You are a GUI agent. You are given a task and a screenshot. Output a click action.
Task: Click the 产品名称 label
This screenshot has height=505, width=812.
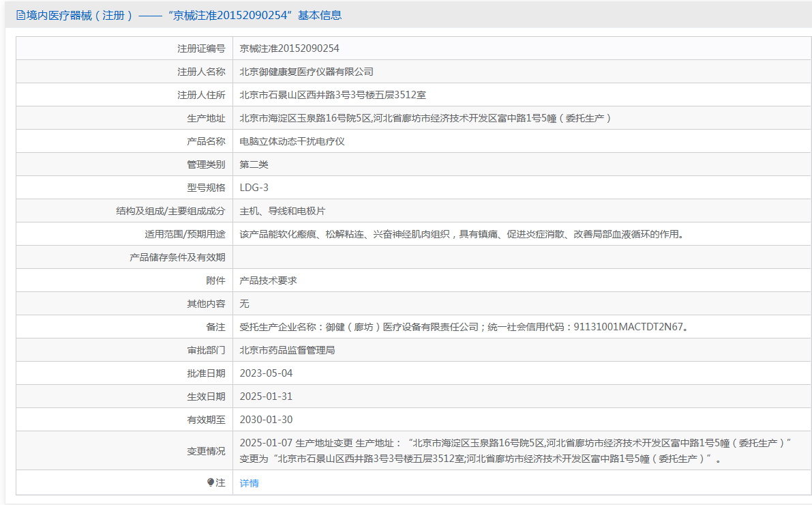(206, 141)
